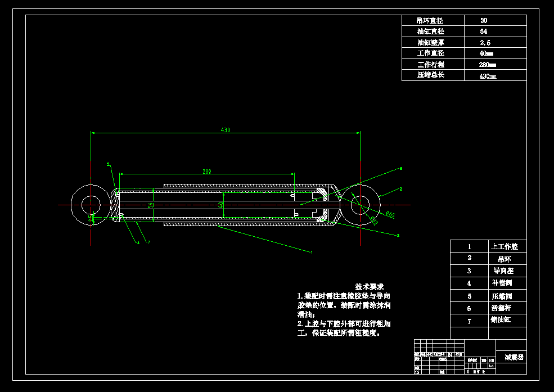This screenshot has height=392, width=554.
Task: Select parts list entry '上工作腔'
Action: pyautogui.click(x=504, y=246)
